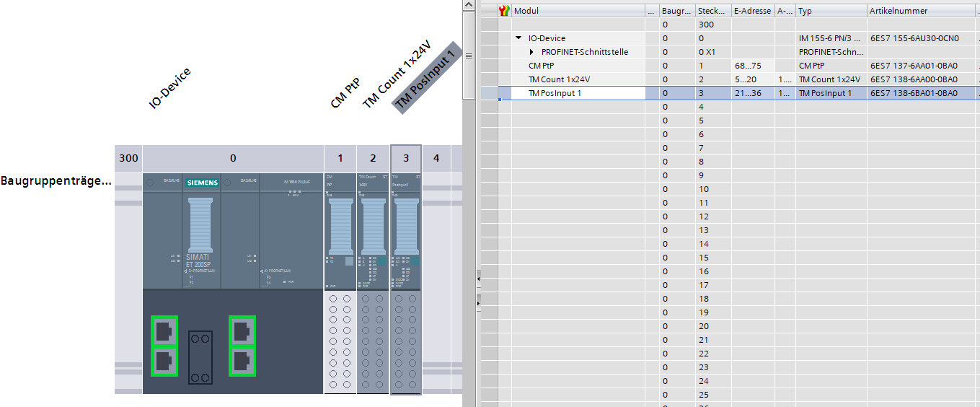Click article number 6ES7 138-6AA00-0BA0

914,79
